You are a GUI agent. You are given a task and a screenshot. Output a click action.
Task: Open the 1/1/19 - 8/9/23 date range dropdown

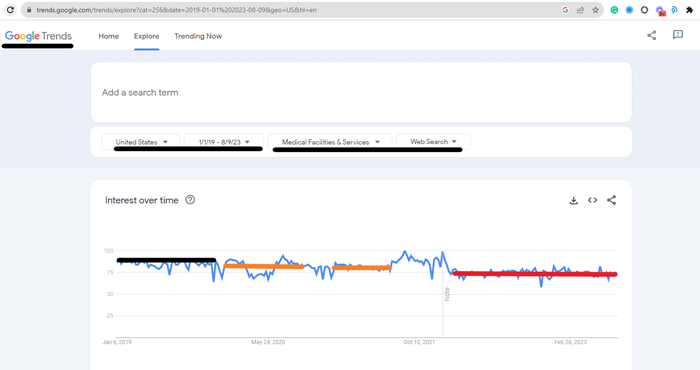(x=224, y=142)
